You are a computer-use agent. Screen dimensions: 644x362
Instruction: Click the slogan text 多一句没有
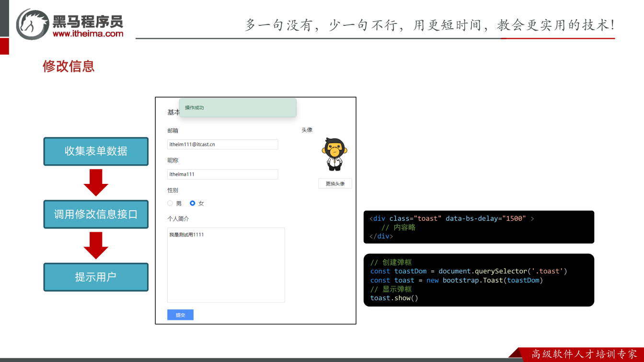(x=278, y=25)
